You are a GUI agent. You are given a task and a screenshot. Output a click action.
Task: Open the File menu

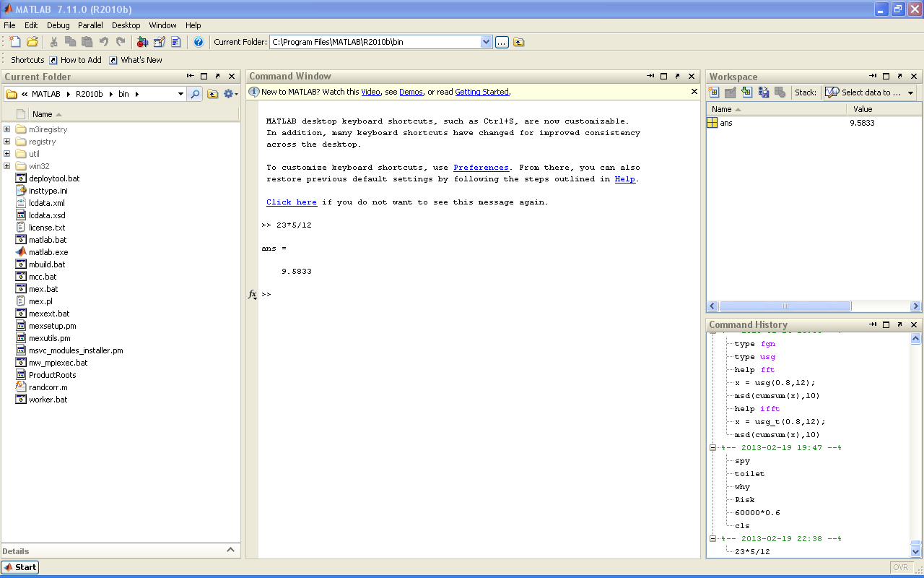coord(9,25)
